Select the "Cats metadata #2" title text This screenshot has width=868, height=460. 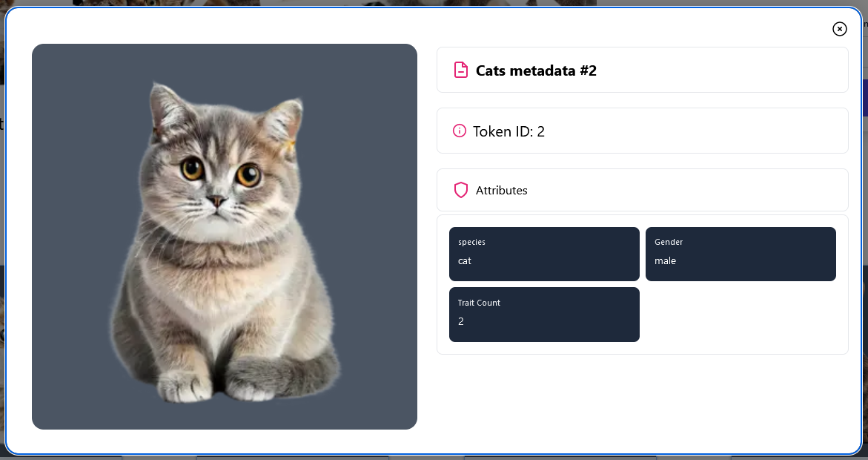pos(536,70)
